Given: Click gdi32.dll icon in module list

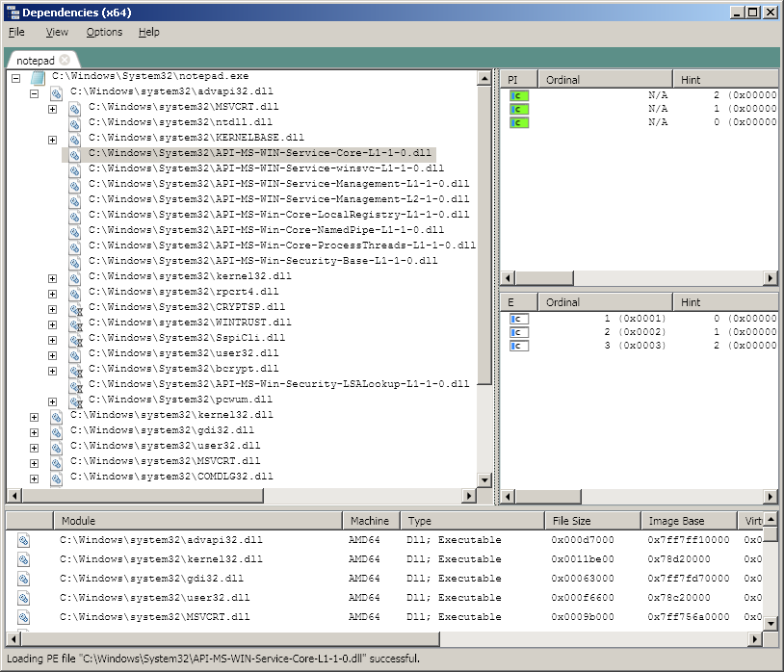Looking at the screenshot, I should 23,579.
